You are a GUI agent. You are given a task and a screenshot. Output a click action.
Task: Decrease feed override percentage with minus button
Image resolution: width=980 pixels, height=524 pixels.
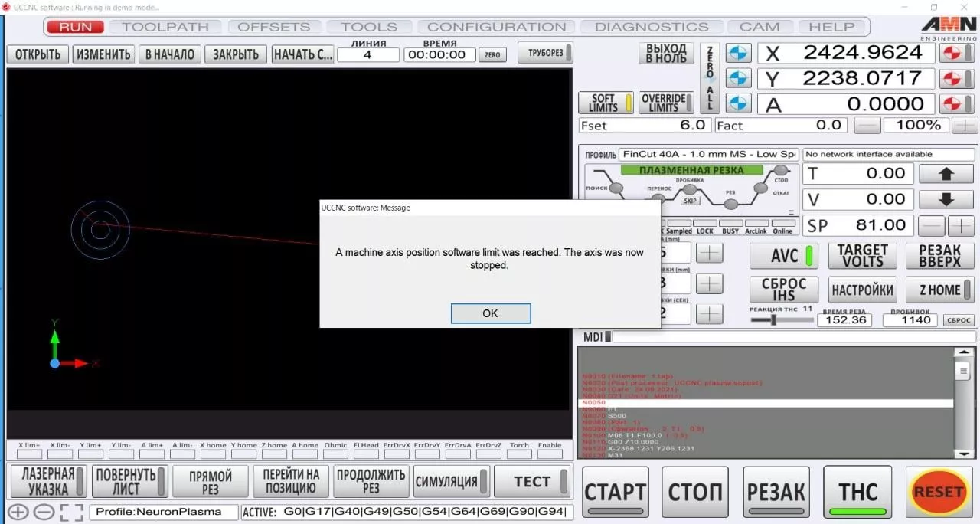tap(867, 126)
